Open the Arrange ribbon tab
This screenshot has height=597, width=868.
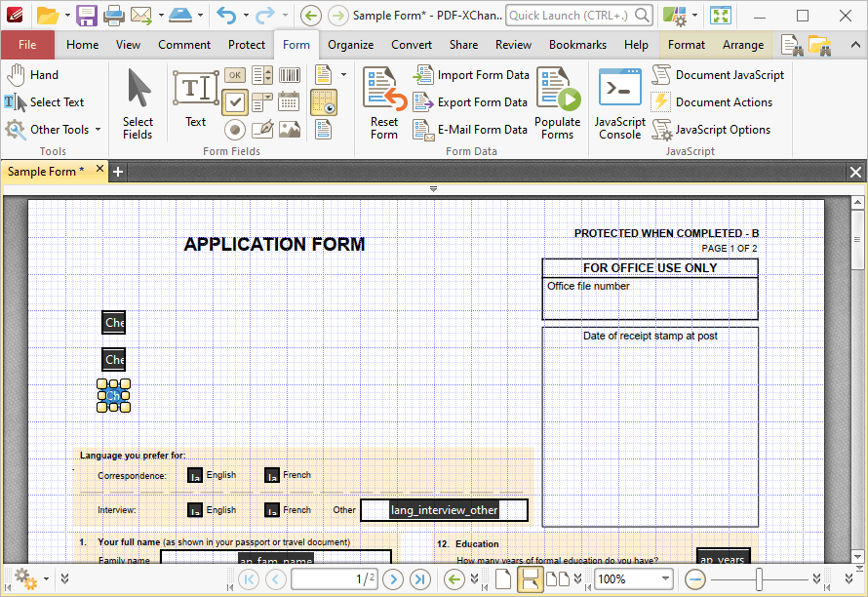click(x=743, y=45)
